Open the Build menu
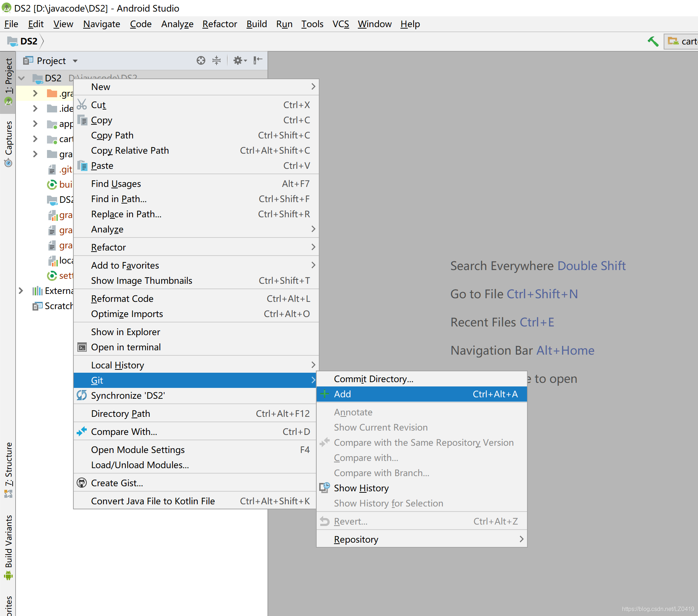698x616 pixels. [x=257, y=24]
